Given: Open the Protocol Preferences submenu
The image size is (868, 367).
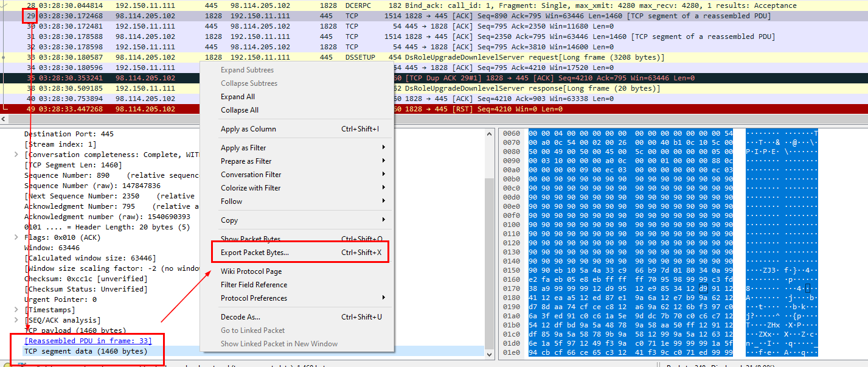Looking at the screenshot, I should [254, 298].
